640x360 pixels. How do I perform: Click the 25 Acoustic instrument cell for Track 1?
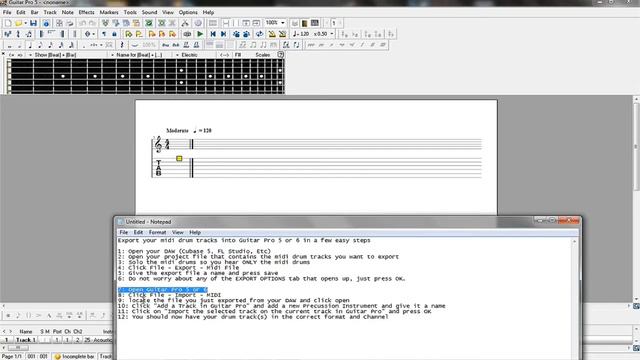tap(98, 340)
